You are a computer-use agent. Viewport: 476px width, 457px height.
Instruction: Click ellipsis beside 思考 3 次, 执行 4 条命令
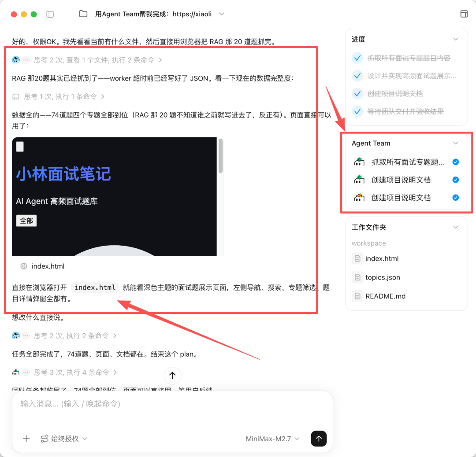click(26, 372)
